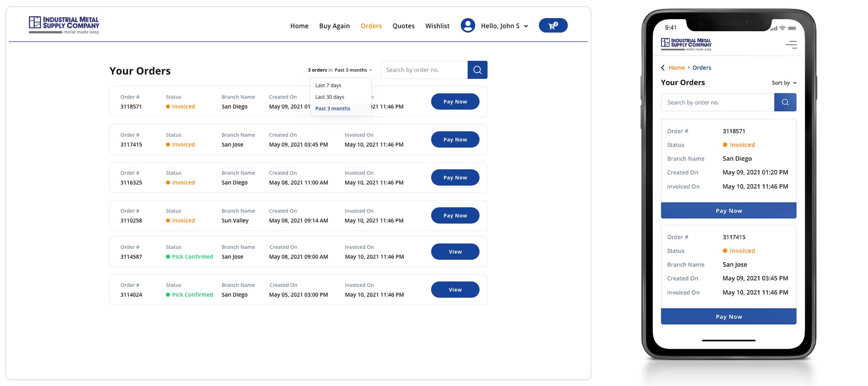Focus the desktop Search by order no. field

tap(424, 70)
